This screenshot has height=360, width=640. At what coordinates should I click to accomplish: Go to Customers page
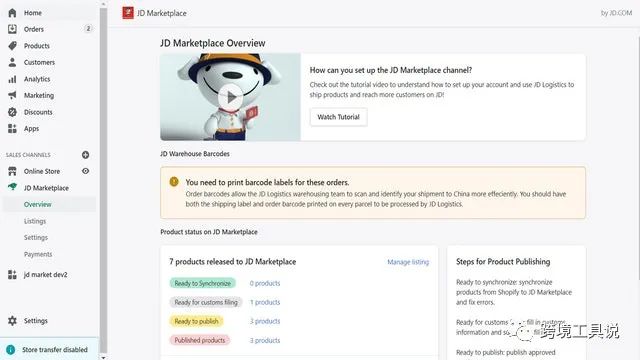(39, 62)
